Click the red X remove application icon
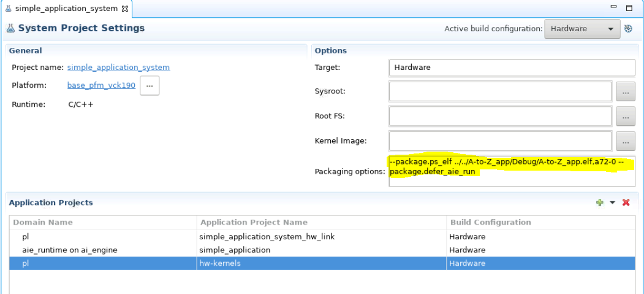Image resolution: width=644 pixels, height=294 pixels. [626, 203]
